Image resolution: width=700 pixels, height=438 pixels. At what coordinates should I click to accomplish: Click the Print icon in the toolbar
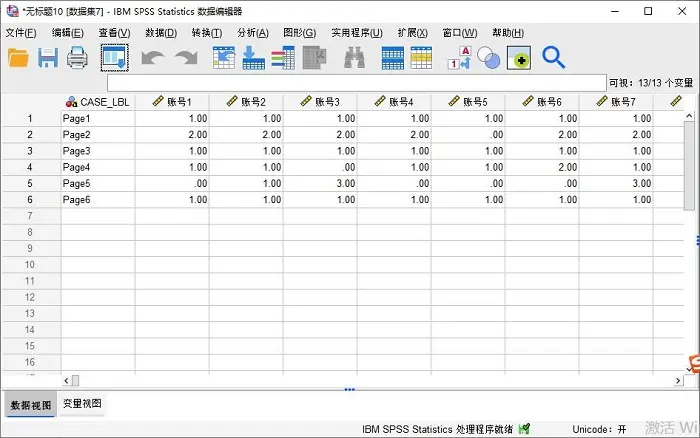point(78,58)
